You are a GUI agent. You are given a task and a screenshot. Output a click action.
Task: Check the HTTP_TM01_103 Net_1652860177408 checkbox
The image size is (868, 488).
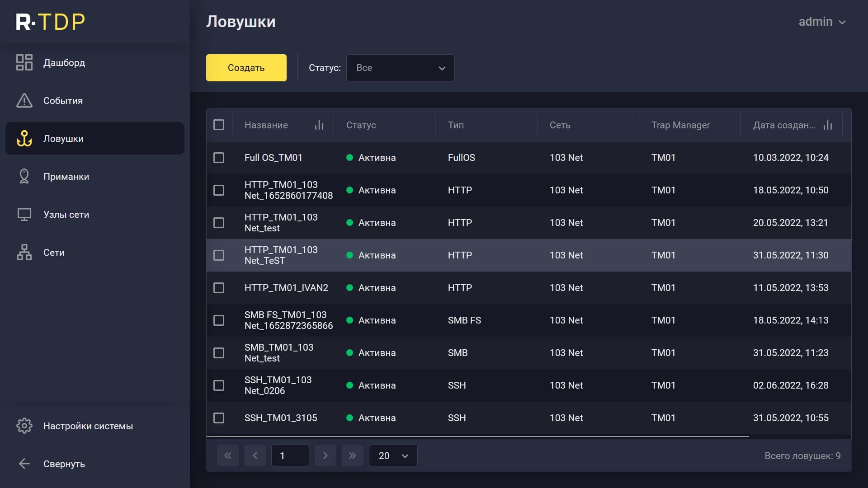219,190
